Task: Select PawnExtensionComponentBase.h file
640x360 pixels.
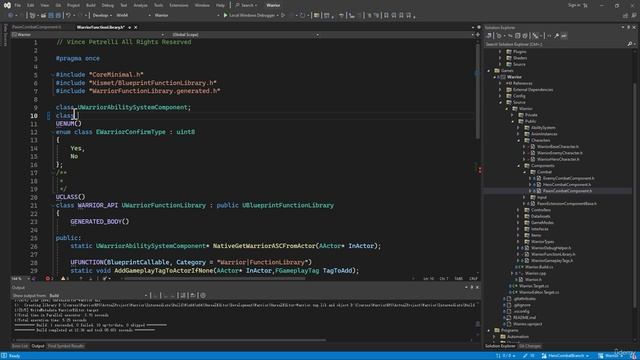Action: (567, 204)
